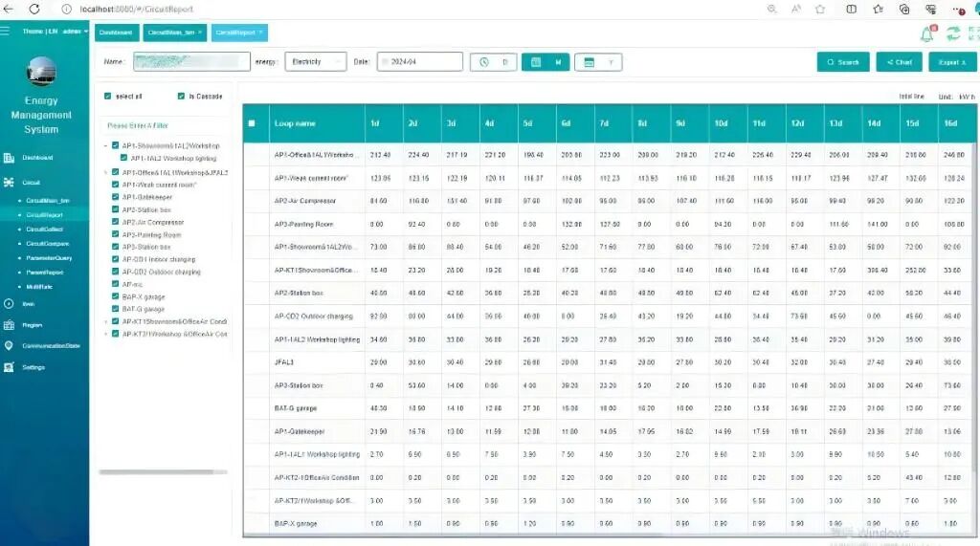Click the Search button
This screenshot has height=546, width=980.
click(843, 62)
